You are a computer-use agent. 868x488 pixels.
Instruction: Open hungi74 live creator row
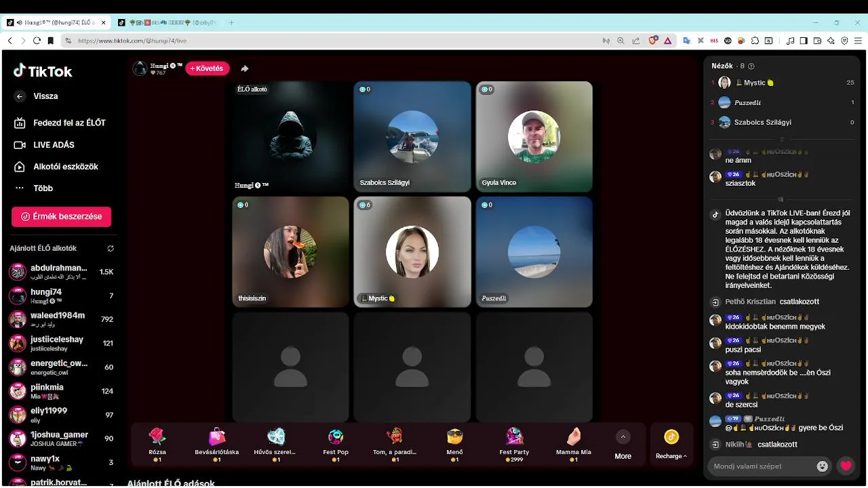click(61, 296)
